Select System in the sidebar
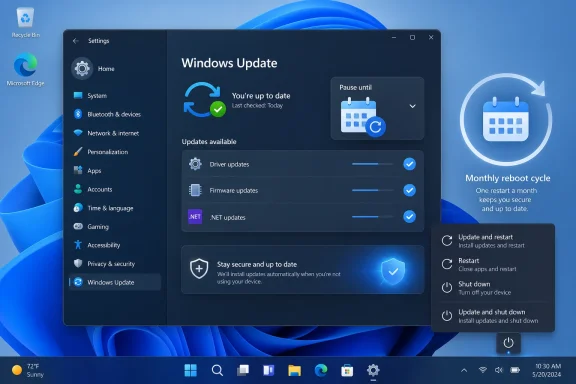The height and width of the screenshot is (384, 576). coord(115,96)
